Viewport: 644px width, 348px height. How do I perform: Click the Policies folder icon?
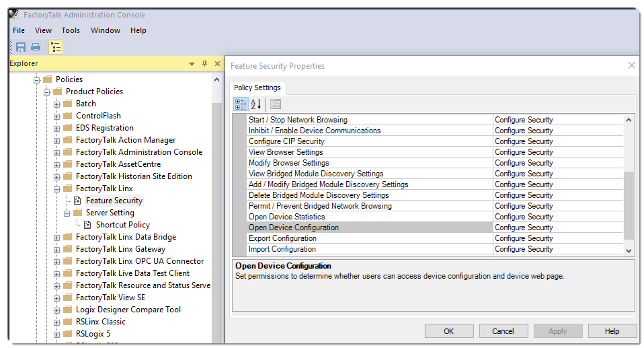tap(48, 79)
